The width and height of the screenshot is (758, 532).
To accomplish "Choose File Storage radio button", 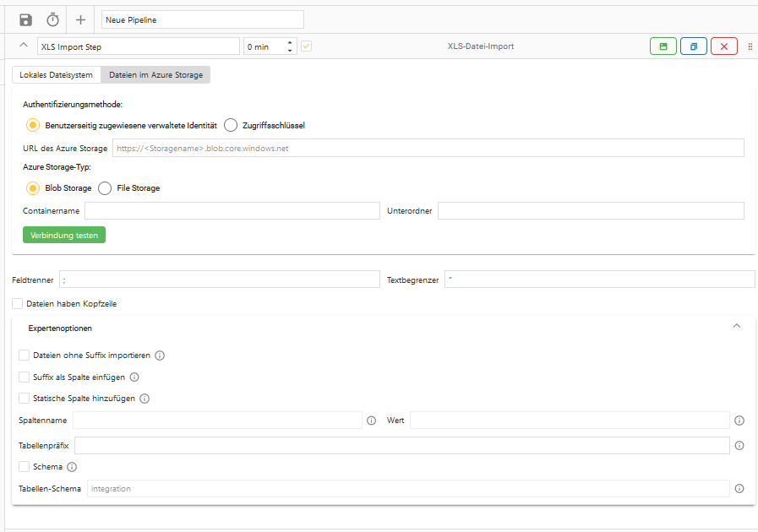I will pyautogui.click(x=105, y=188).
